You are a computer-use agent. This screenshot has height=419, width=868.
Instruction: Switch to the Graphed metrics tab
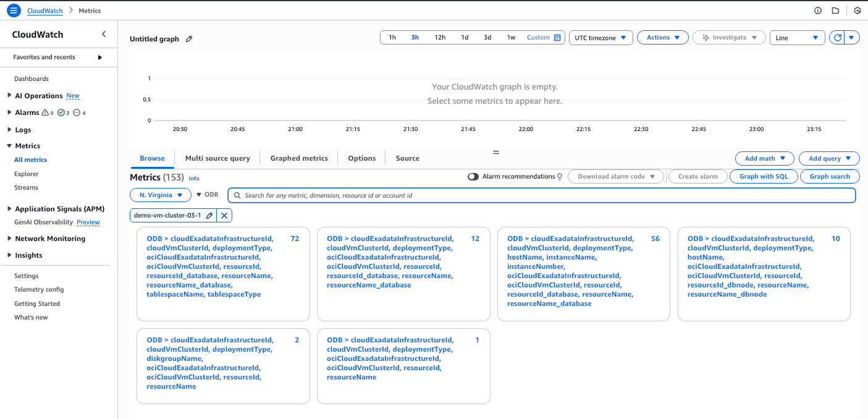pos(299,158)
